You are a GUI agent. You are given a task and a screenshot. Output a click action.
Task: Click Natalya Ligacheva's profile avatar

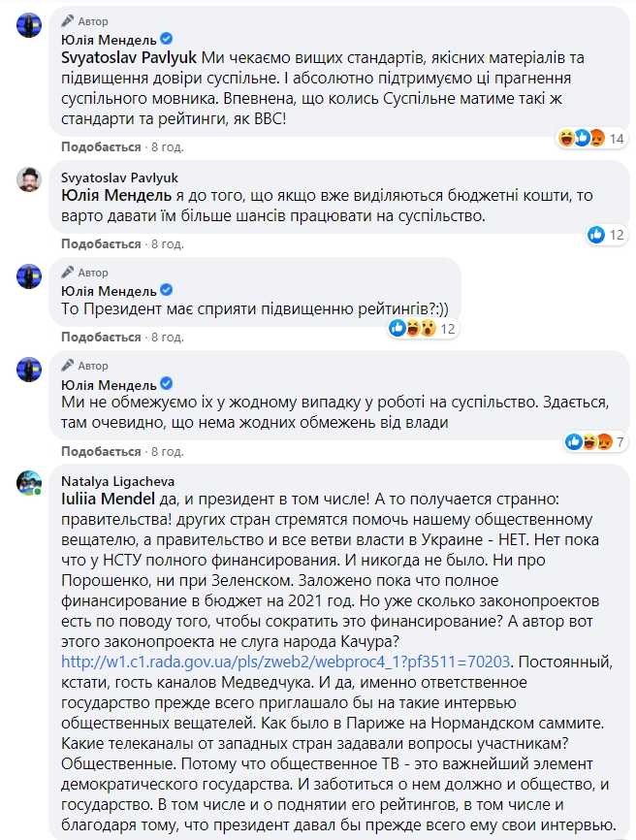(x=29, y=484)
